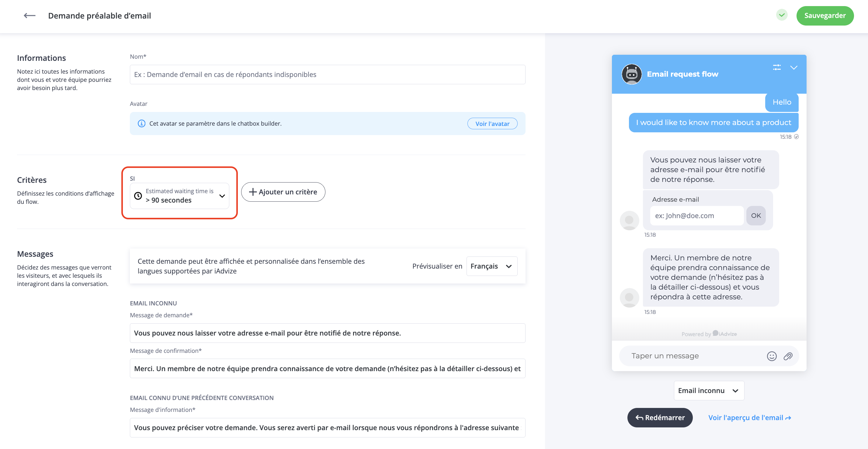
Task: Click Ajouter un critère button
Action: (283, 192)
